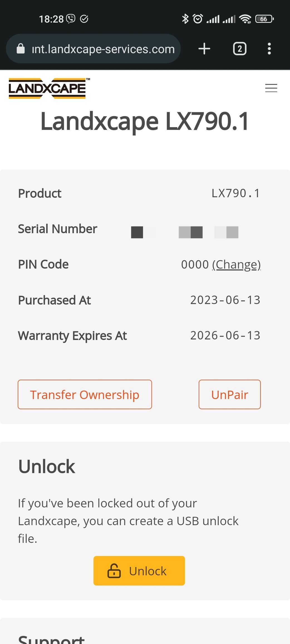Viewport: 290px width, 644px height.
Task: Tap the Warranty Expires At date value
Action: tap(225, 335)
